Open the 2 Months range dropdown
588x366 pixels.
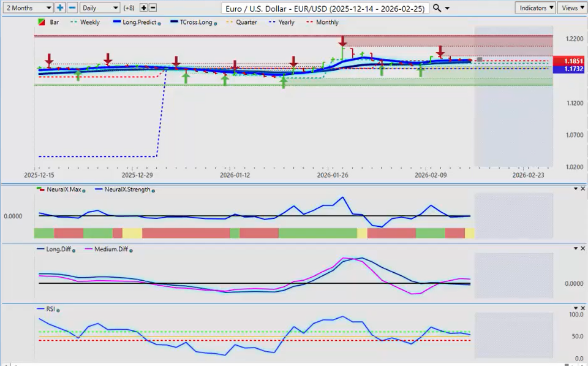pos(28,8)
